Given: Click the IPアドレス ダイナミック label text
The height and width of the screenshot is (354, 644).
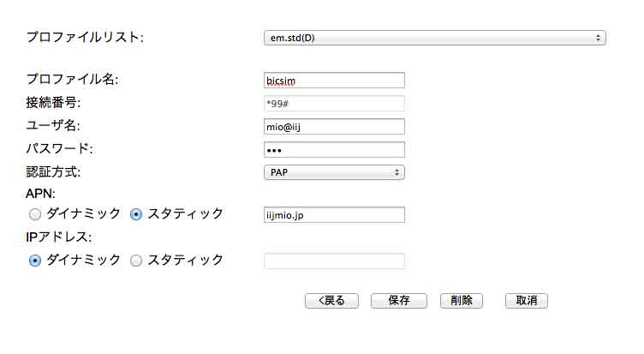Looking at the screenshot, I should point(83,260).
